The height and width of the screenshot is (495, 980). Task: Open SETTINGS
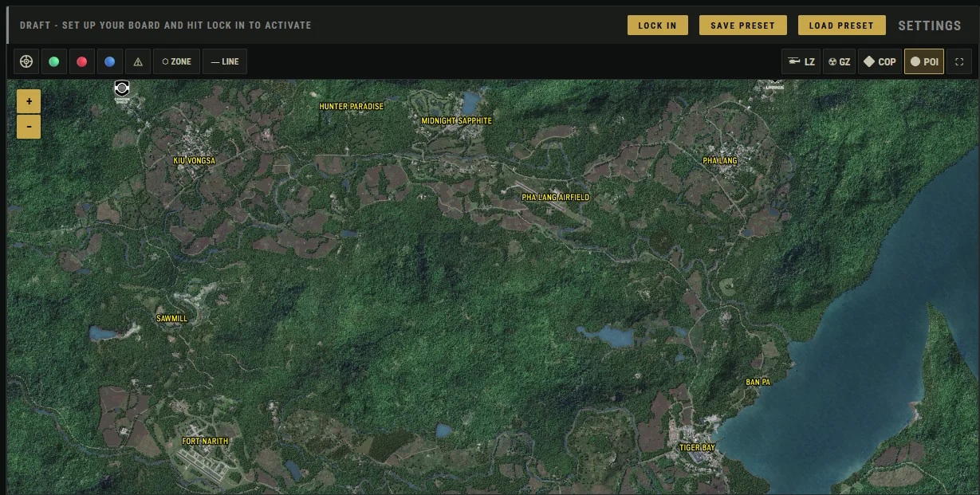[930, 26]
